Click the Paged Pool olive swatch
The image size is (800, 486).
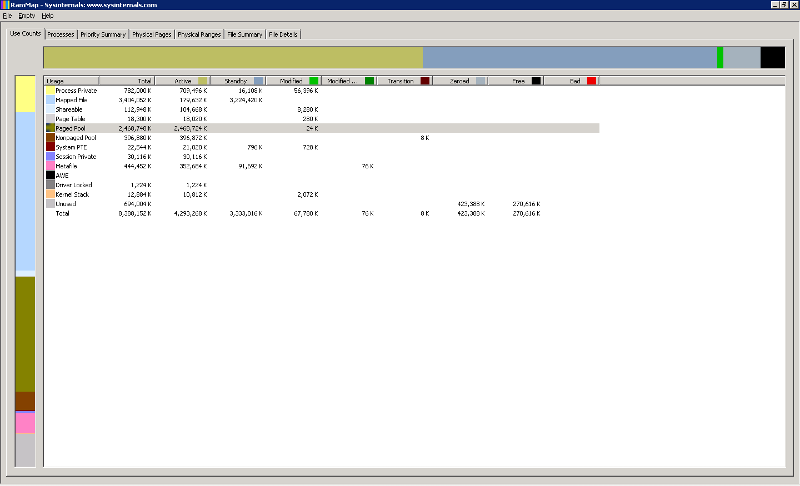(x=50, y=128)
